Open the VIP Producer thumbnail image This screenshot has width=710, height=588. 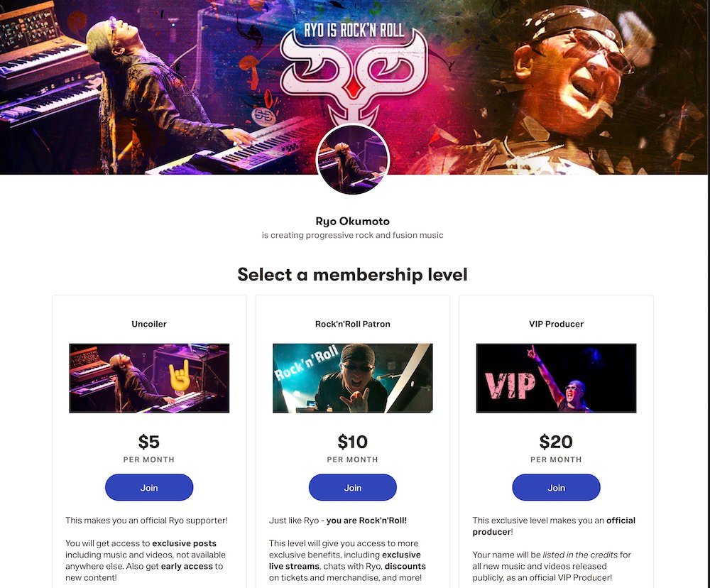556,379
